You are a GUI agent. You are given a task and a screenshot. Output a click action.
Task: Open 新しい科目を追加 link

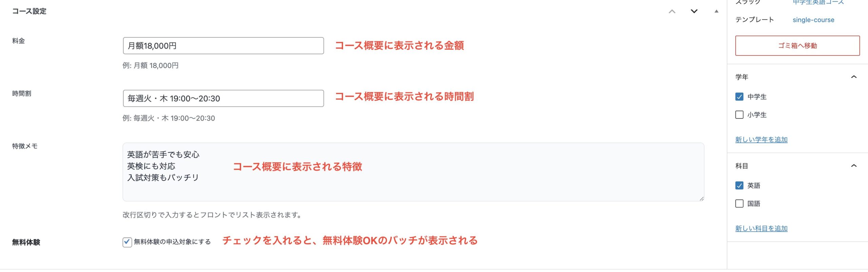[x=761, y=228]
